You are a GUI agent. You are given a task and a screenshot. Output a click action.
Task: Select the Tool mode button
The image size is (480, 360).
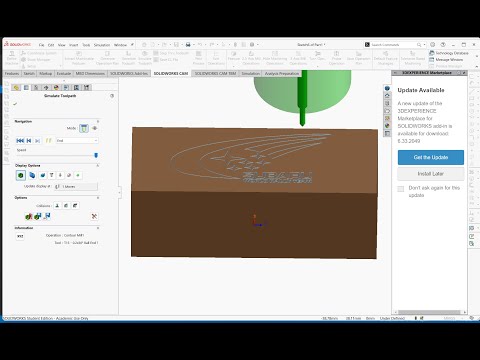click(84, 128)
